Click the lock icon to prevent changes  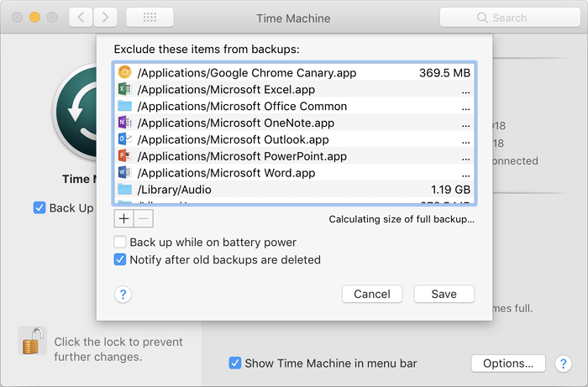click(33, 342)
